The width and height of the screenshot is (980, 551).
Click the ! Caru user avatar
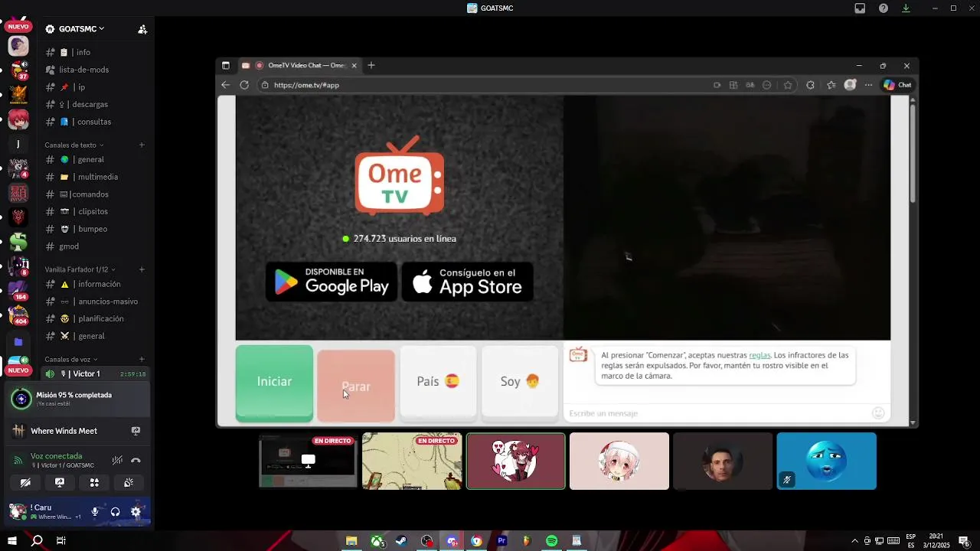click(x=18, y=511)
